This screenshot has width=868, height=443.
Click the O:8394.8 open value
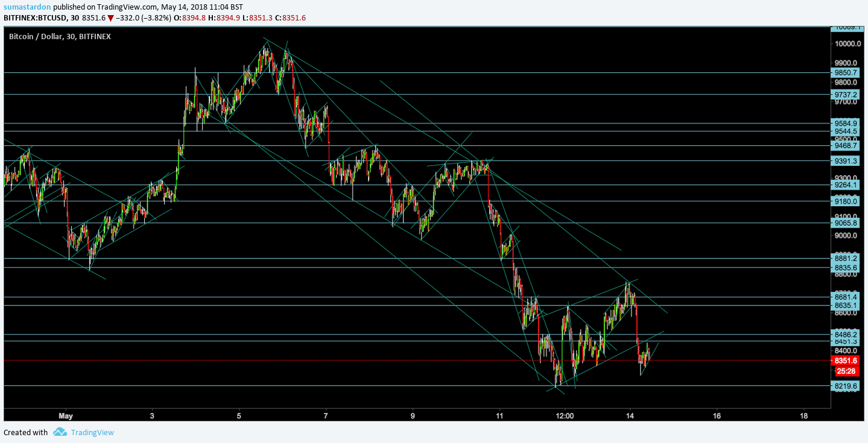[x=188, y=18]
